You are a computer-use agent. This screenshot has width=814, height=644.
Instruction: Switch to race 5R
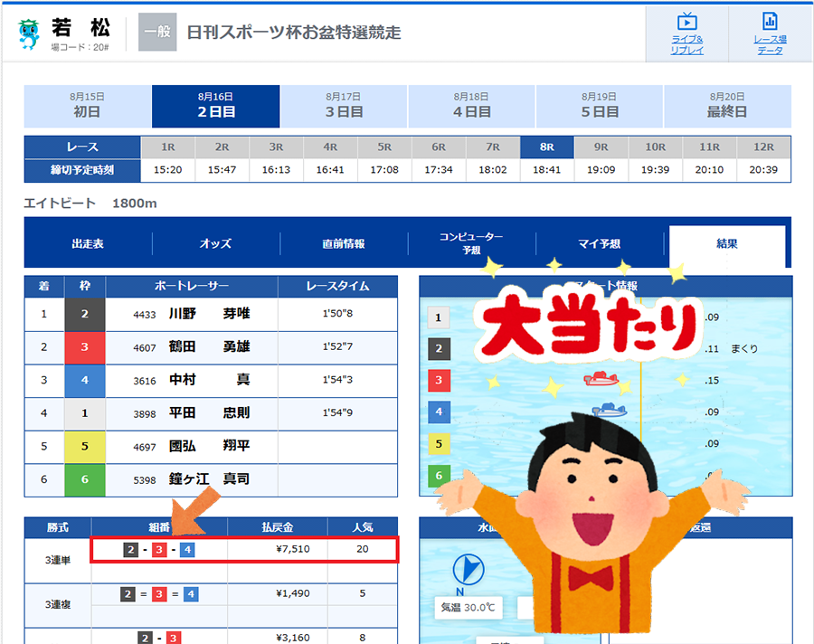click(x=384, y=147)
